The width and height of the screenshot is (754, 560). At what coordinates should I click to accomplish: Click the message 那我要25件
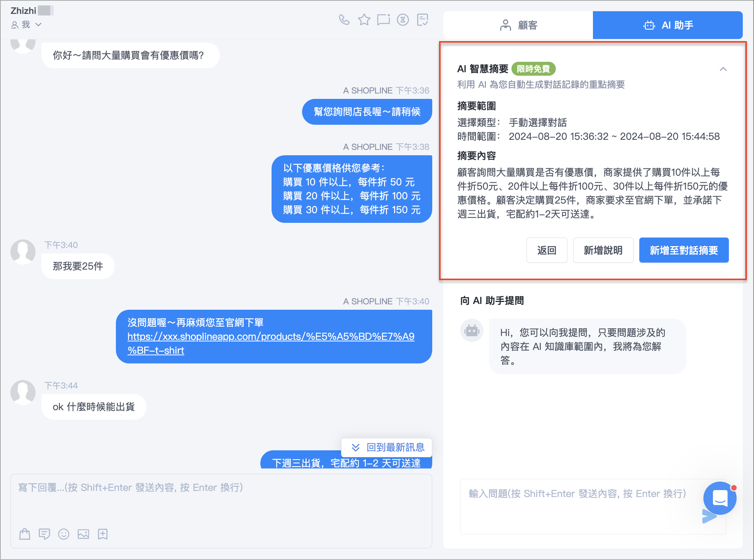pyautogui.click(x=78, y=266)
